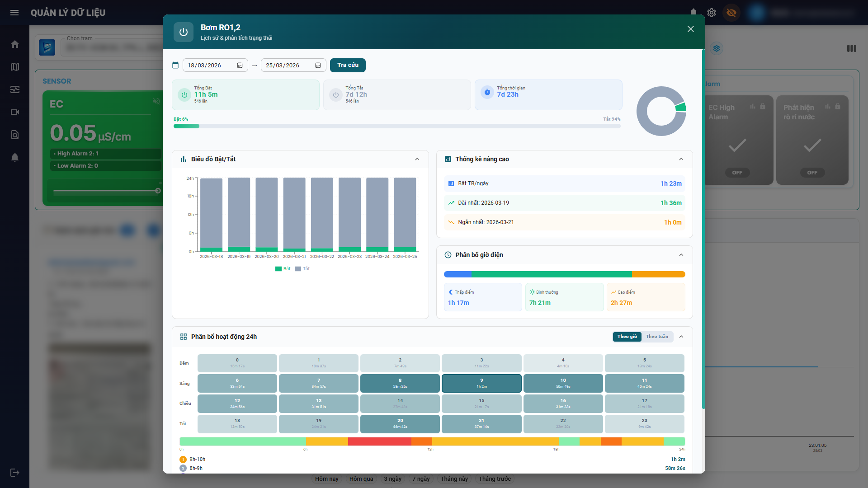Select the 7 ngày range tab
Viewport: 868px width, 488px height.
point(420,479)
